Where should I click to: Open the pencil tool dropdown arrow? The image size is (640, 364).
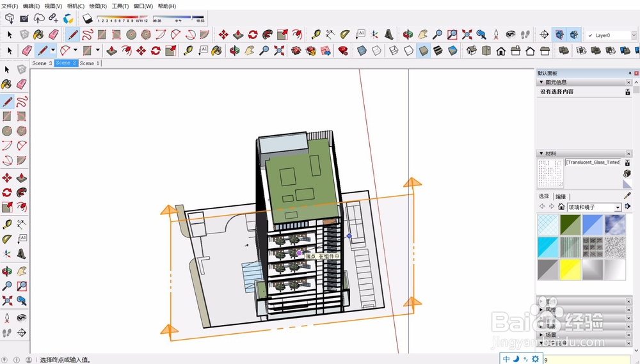point(53,50)
